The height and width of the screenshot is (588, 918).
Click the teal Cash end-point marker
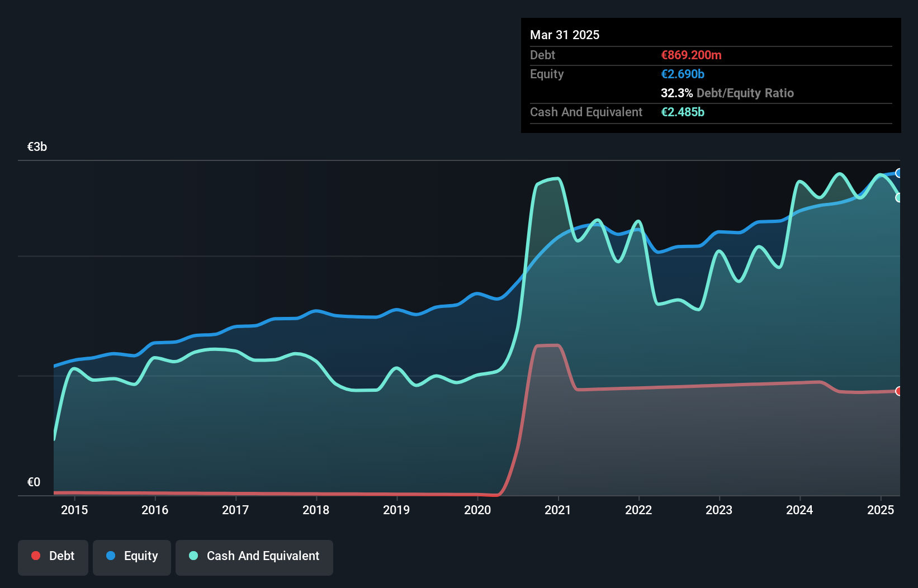[x=898, y=197]
